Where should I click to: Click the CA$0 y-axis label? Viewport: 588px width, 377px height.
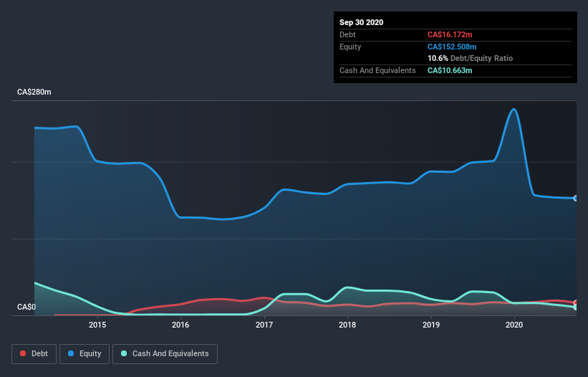point(26,307)
